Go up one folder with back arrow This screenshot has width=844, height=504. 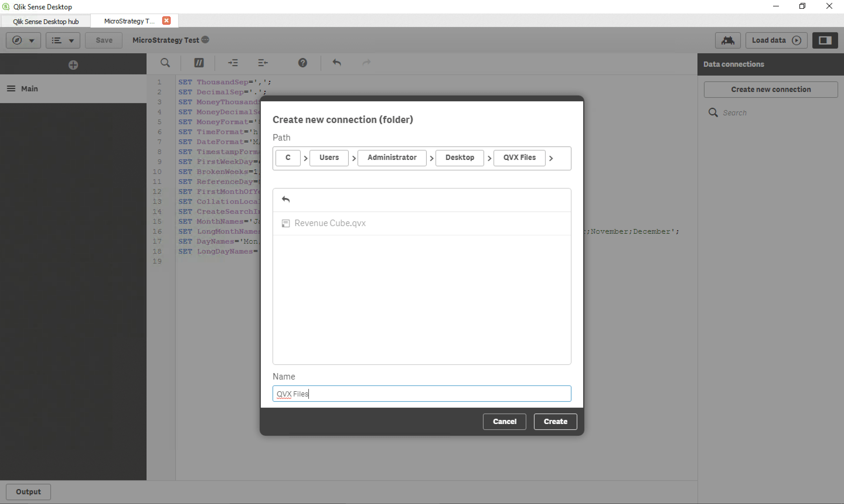pyautogui.click(x=286, y=199)
